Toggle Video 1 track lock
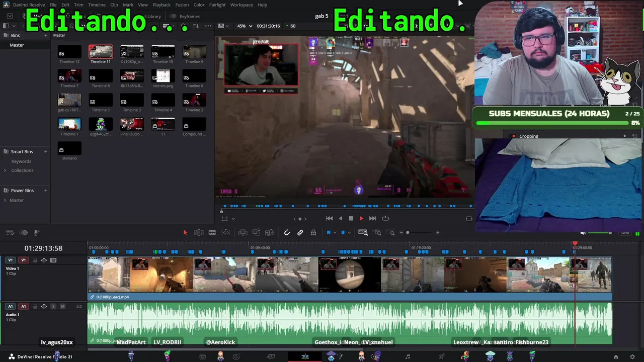This screenshot has width=644, height=362. point(35,260)
